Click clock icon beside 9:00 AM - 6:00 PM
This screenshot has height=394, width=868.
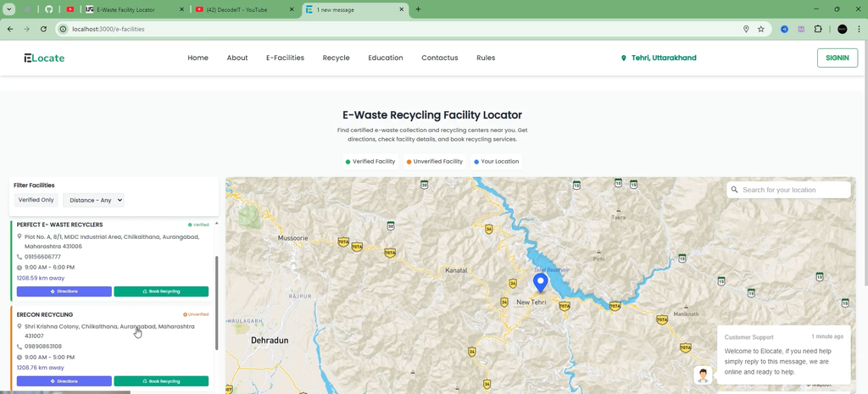tap(19, 267)
